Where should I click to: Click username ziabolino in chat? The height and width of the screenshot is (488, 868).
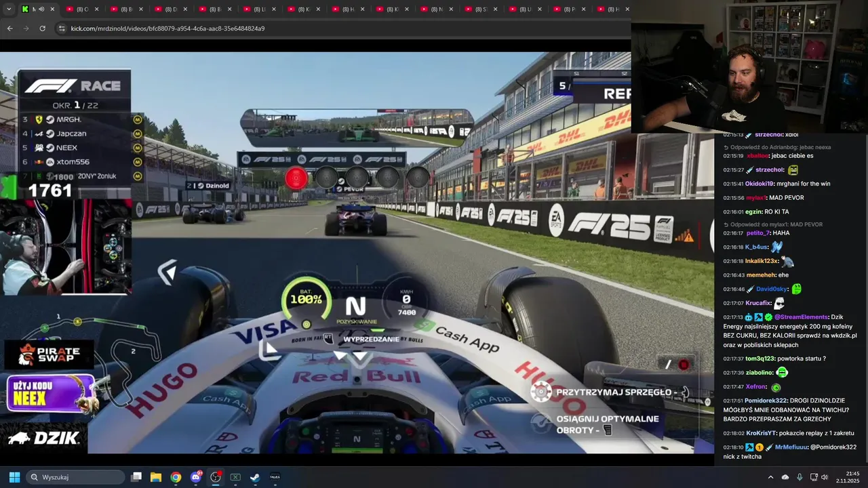(x=759, y=373)
